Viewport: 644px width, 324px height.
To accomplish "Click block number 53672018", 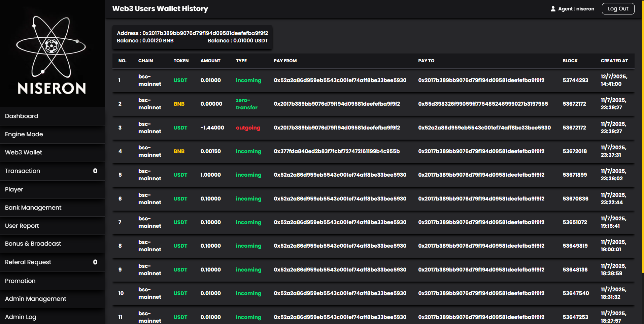I will click(575, 151).
